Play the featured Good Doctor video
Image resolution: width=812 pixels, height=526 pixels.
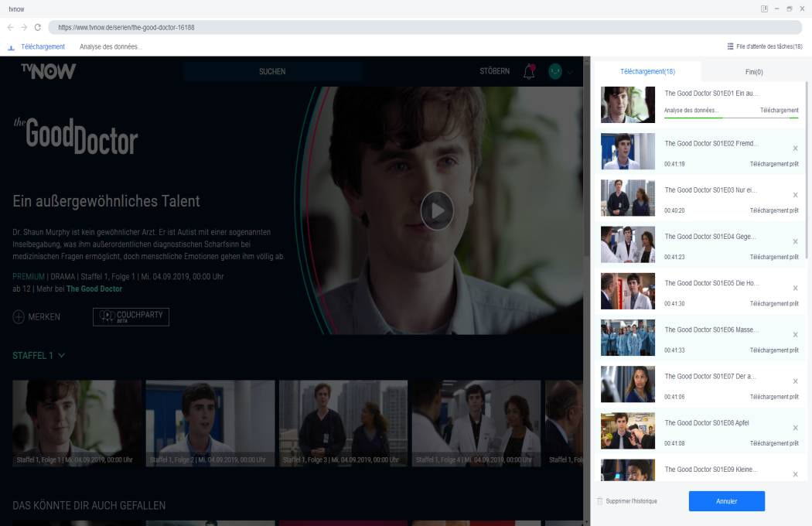click(437, 210)
